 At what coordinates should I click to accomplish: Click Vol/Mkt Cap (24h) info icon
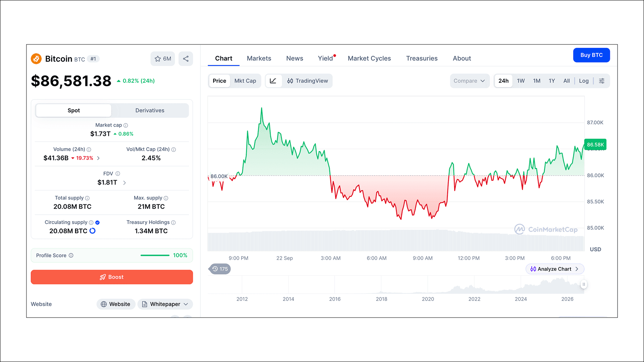174,150
